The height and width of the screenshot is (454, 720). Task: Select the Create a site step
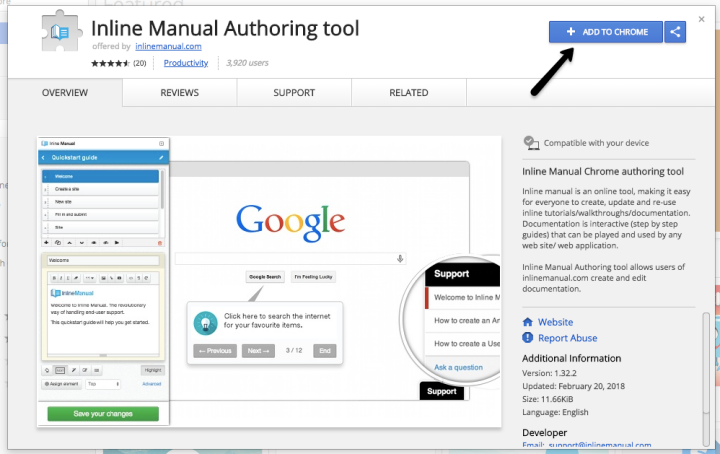tap(100, 189)
